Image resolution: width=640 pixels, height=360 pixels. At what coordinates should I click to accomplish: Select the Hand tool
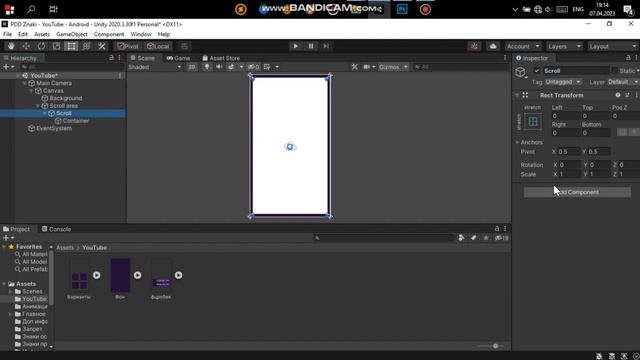11,46
